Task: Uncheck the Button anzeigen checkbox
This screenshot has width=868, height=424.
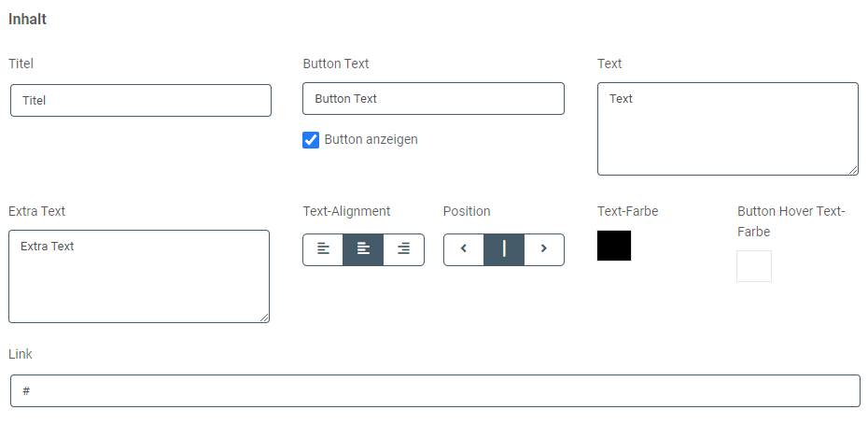Action: click(311, 140)
